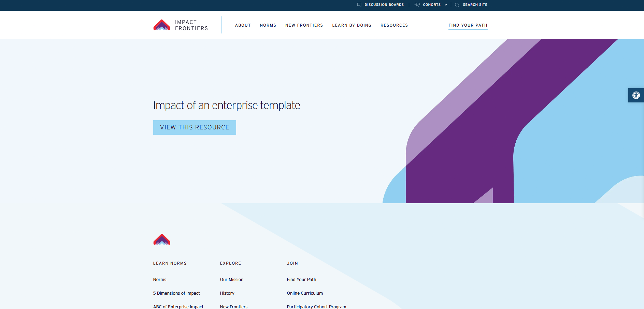Open the Our Mission footer link

point(232,279)
